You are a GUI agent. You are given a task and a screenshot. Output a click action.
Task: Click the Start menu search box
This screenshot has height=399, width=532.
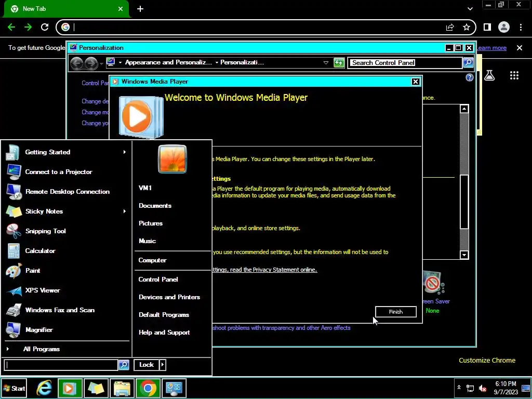point(61,365)
